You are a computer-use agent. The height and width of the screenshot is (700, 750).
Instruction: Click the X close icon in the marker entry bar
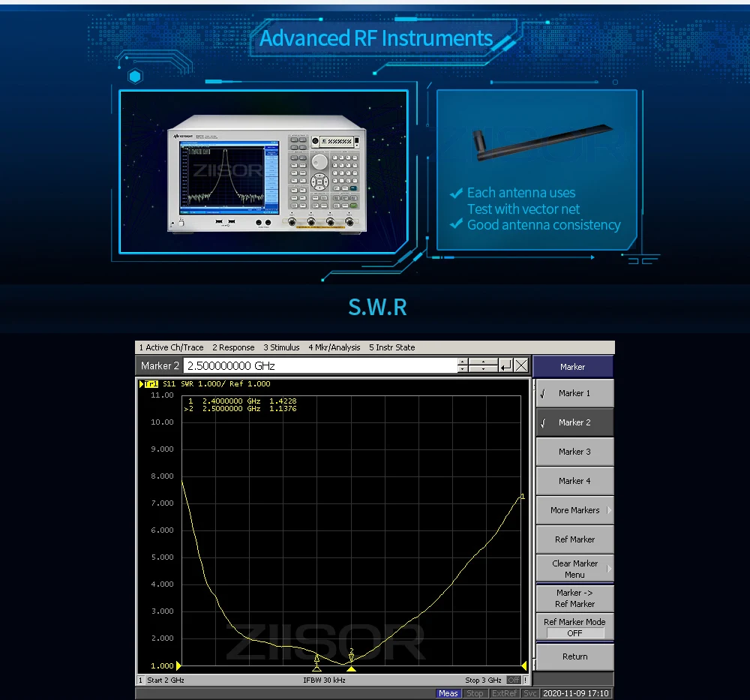point(521,365)
